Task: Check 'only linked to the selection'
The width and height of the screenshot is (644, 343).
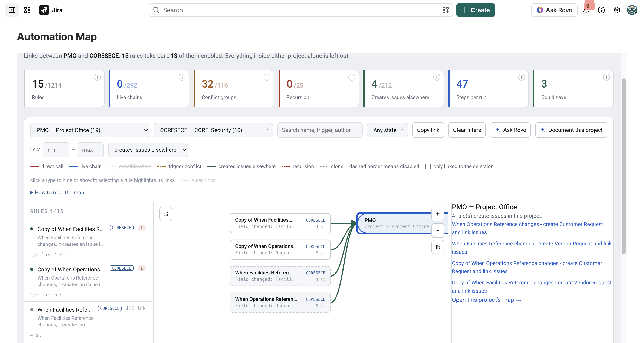Action: 428,167
